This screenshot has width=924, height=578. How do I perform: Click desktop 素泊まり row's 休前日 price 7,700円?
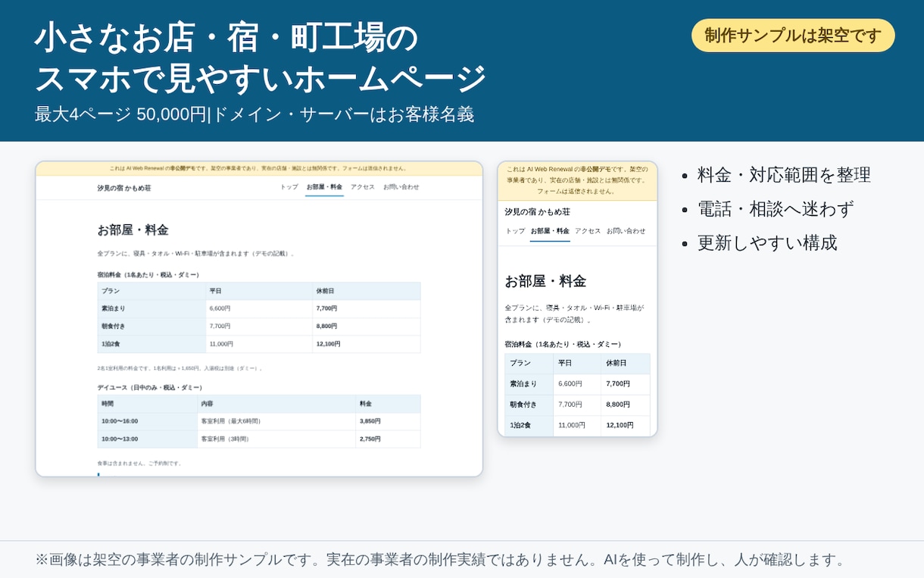tap(326, 308)
